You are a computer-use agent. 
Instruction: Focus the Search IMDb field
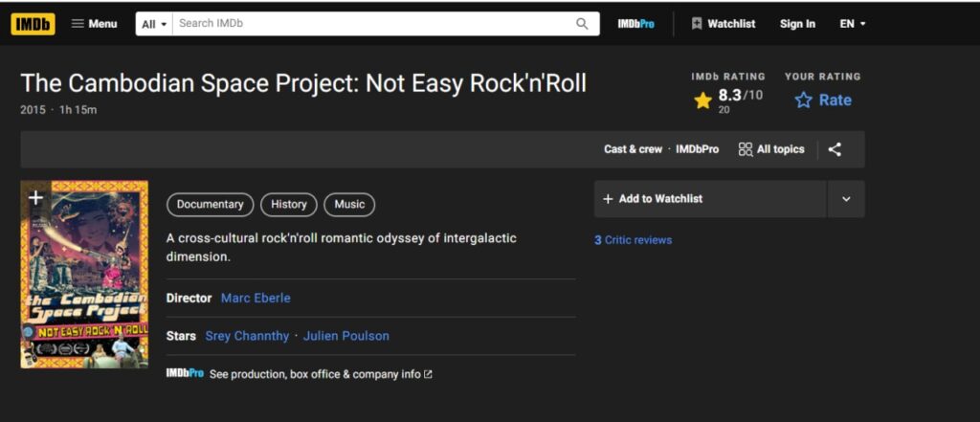[373, 24]
